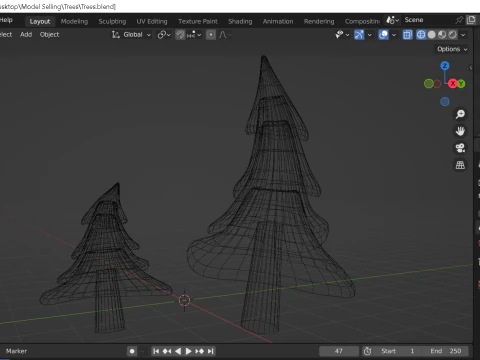Viewport: 480px width, 360px height.
Task: Open the Global transform orientation dropdown
Action: click(131, 35)
